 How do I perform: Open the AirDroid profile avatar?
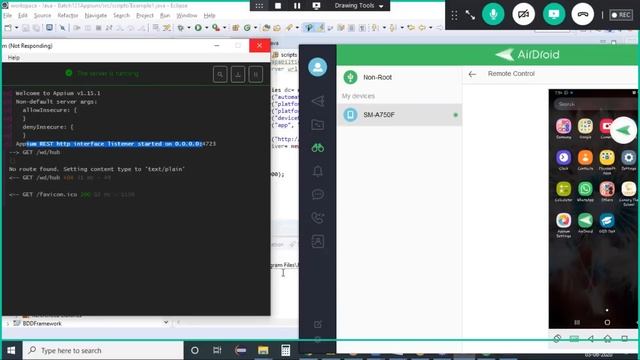pyautogui.click(x=318, y=67)
